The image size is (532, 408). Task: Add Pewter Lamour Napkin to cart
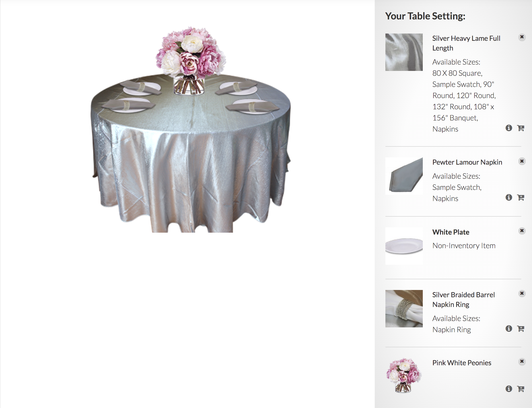click(521, 197)
